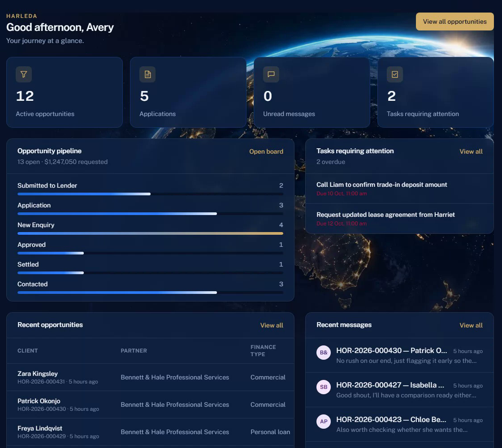Click the Approved stage progress bar

[150, 253]
